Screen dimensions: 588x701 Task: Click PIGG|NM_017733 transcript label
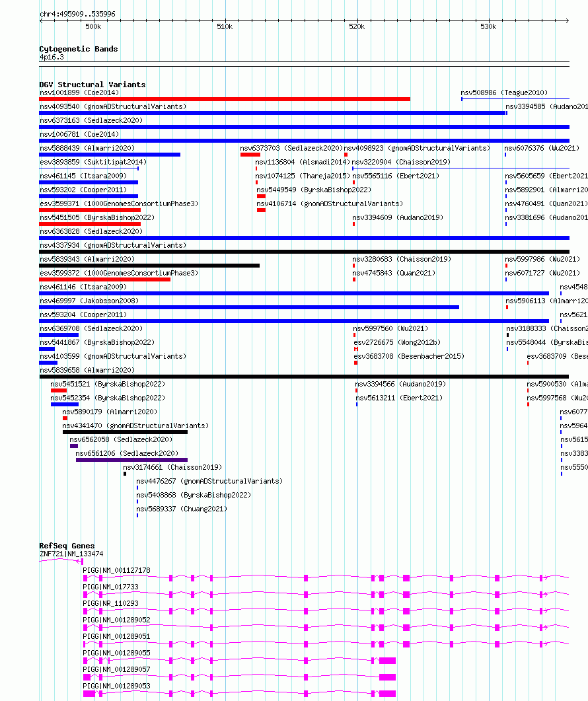click(111, 587)
